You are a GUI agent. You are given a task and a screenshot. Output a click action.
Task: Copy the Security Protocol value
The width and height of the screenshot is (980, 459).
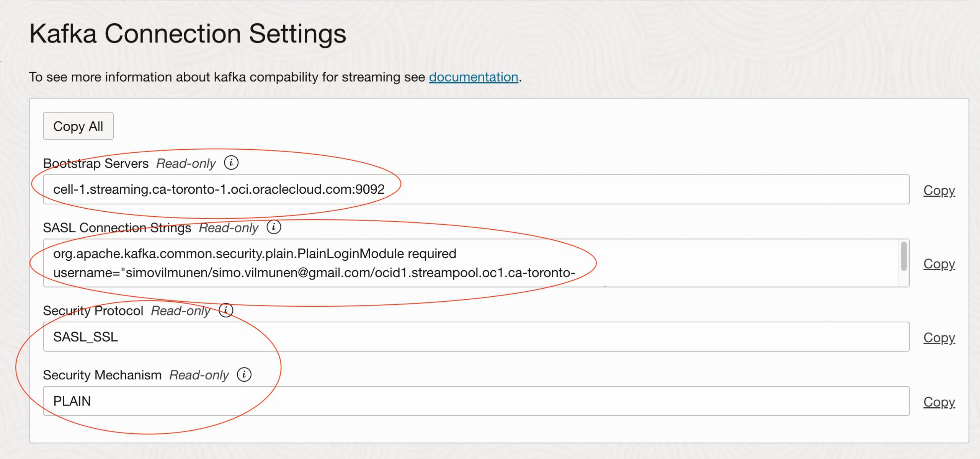[939, 338]
